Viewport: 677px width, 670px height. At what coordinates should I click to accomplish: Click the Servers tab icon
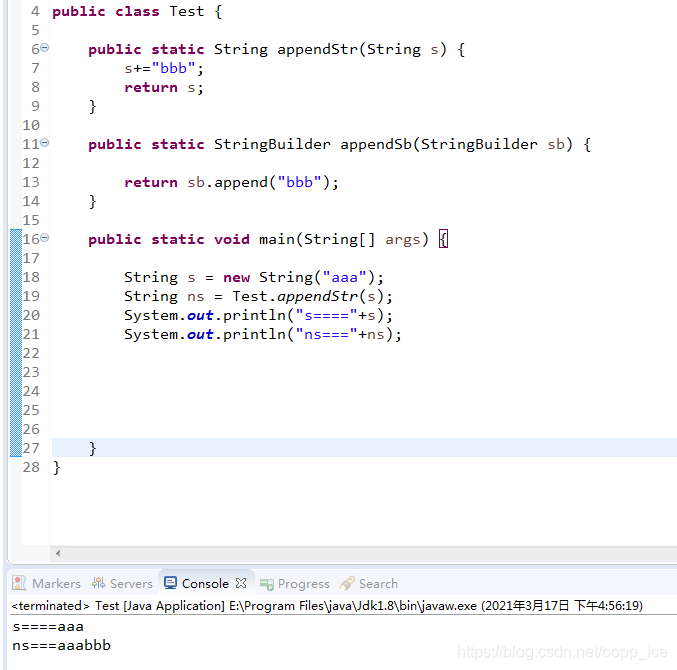click(x=98, y=583)
